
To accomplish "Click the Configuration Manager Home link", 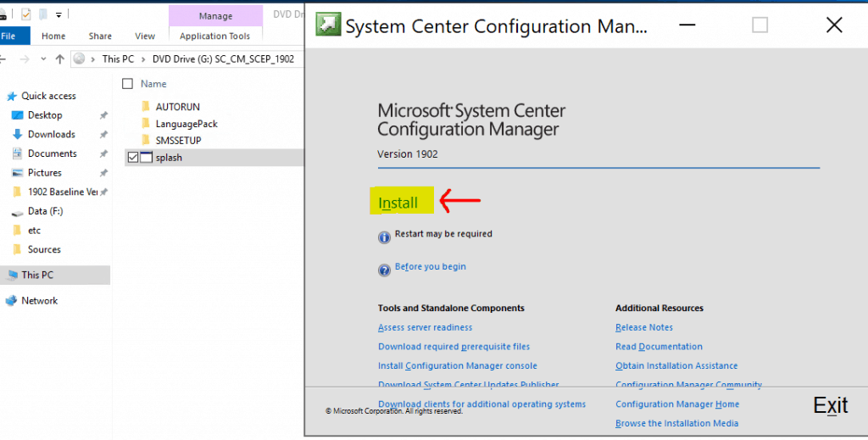I will point(677,404).
